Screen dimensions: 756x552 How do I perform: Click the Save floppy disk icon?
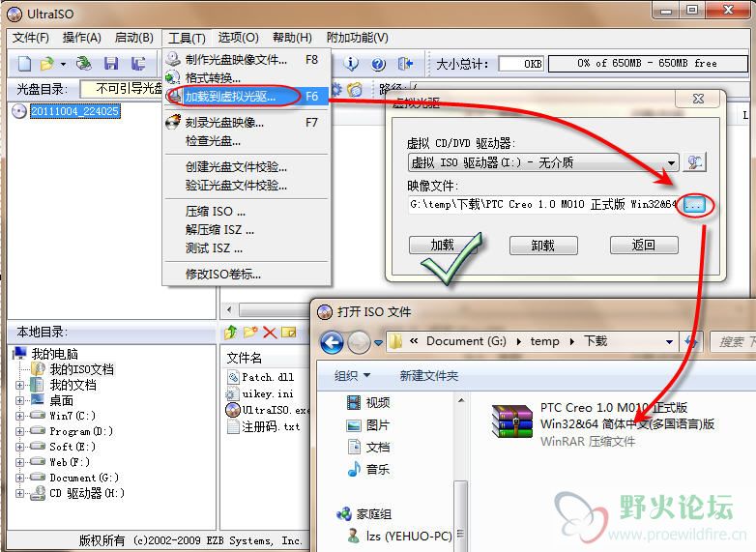coord(111,63)
